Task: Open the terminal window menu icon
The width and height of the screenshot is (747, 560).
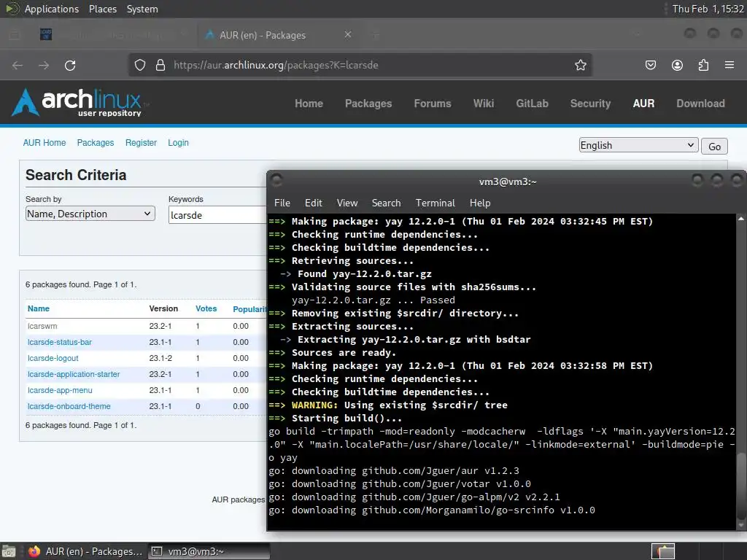Action: [x=276, y=180]
